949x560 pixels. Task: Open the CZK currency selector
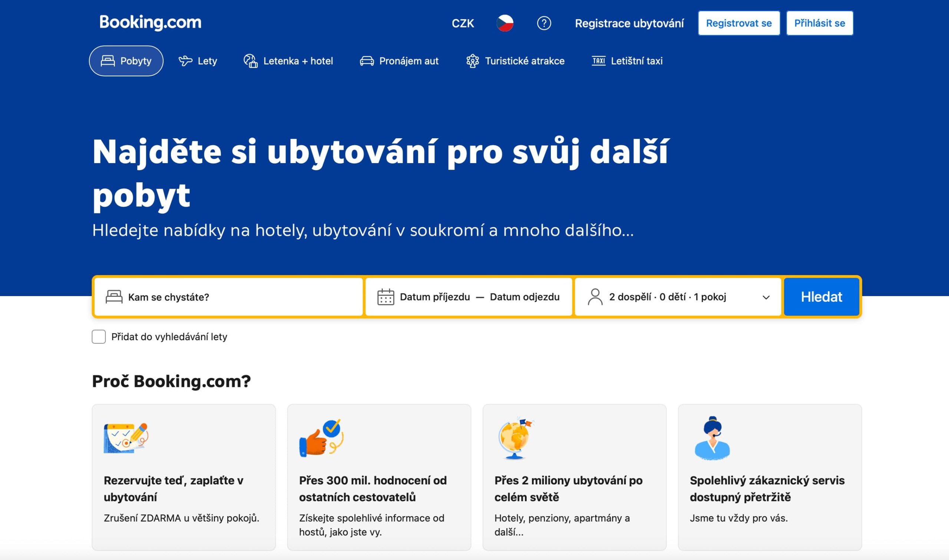click(x=463, y=23)
